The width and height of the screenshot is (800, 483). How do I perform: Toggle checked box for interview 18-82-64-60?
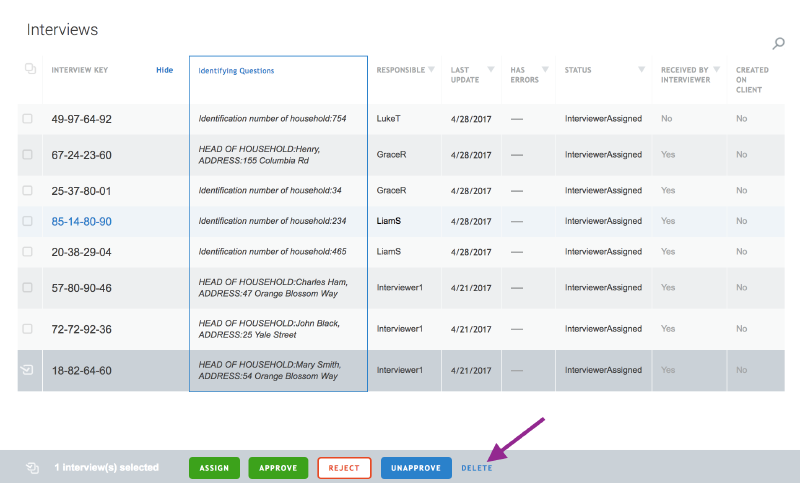27,370
